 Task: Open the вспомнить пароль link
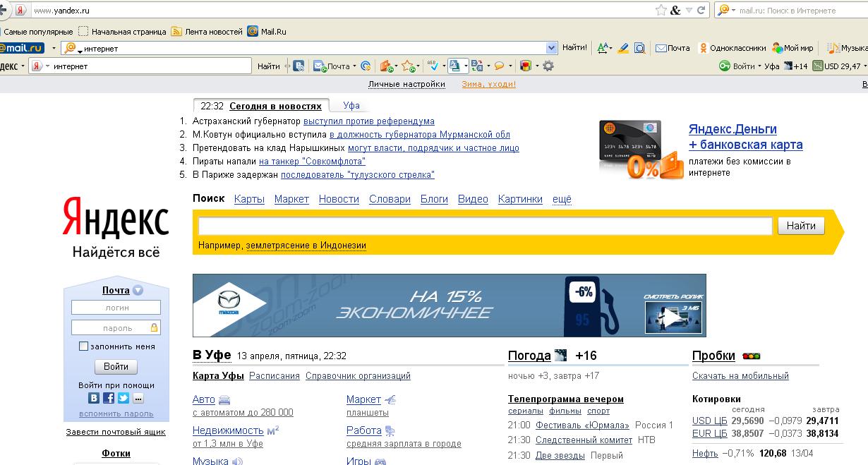click(x=116, y=413)
